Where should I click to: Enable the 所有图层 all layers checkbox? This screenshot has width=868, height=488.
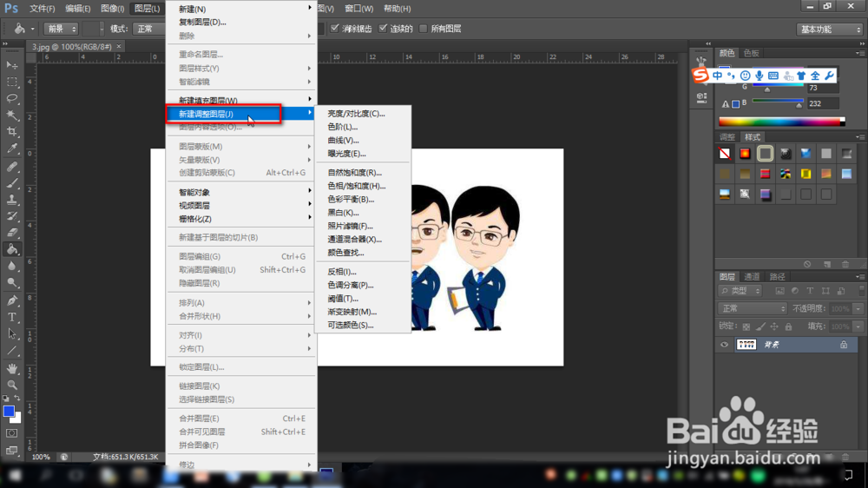point(424,29)
